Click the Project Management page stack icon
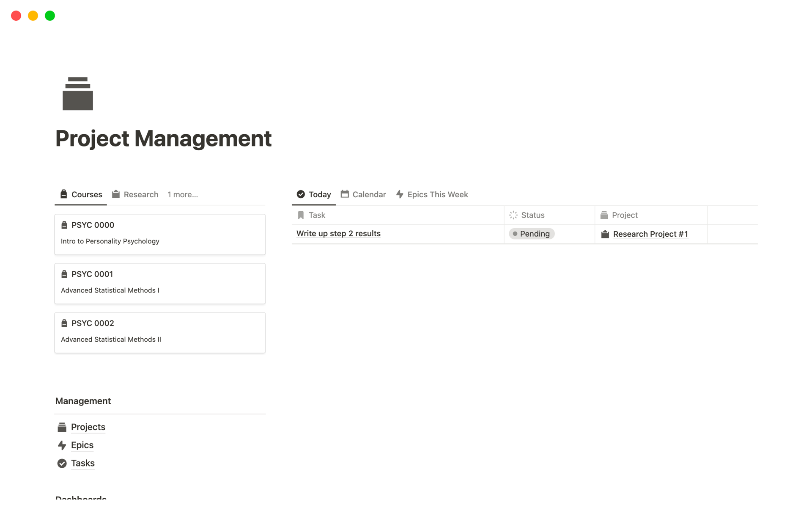812x508 pixels. 77,94
